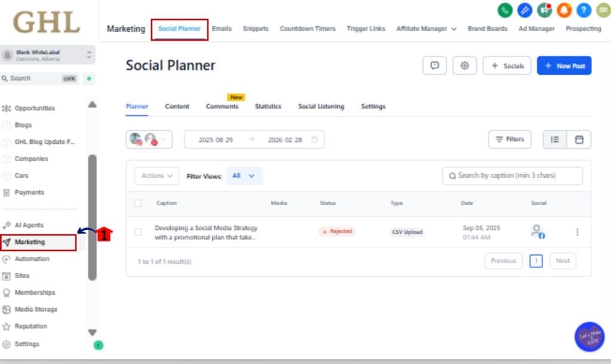Click the sidebar vertical scrollbar
This screenshot has height=364, width=611.
click(x=92, y=218)
